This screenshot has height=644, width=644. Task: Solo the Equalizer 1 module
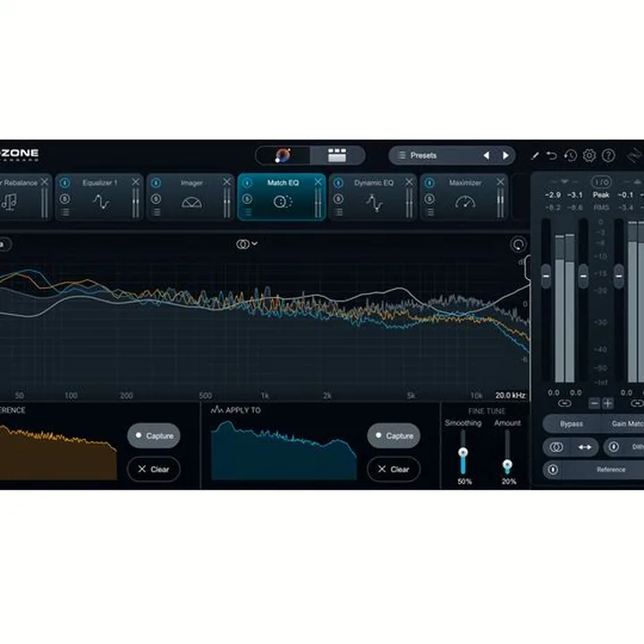(65, 199)
